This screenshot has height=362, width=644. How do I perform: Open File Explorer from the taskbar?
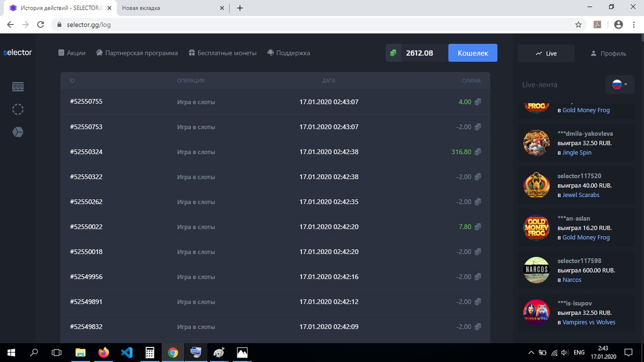pos(80,352)
